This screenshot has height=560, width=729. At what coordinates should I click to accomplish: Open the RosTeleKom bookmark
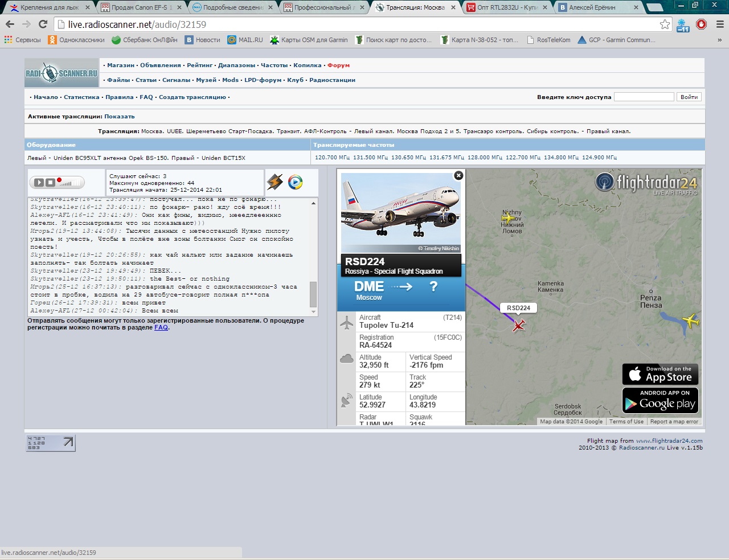pyautogui.click(x=548, y=40)
